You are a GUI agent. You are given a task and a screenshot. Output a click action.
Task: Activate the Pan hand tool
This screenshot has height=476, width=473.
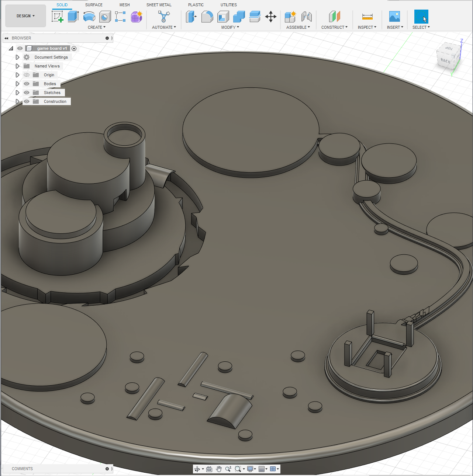pyautogui.click(x=218, y=469)
